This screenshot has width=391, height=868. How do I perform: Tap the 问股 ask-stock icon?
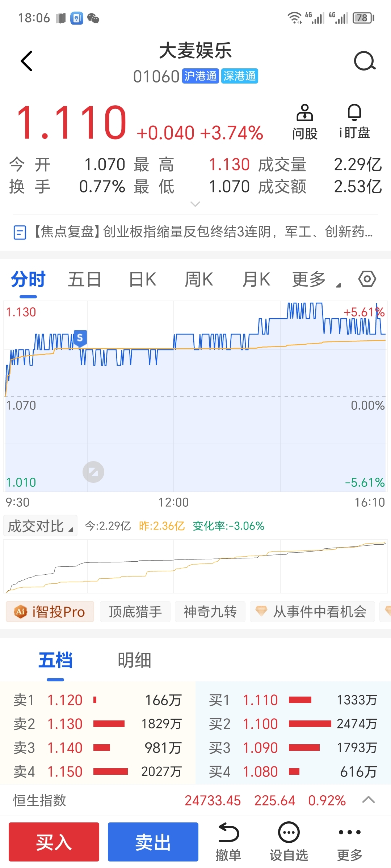tap(305, 122)
